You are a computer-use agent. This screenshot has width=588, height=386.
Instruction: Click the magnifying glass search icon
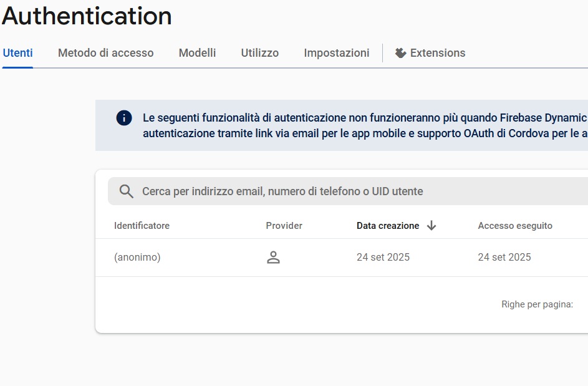click(127, 191)
